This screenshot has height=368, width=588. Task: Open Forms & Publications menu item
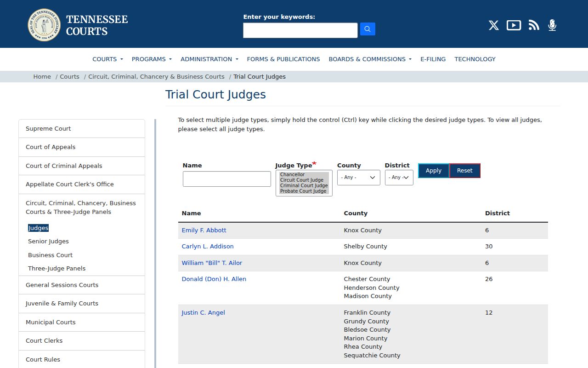click(x=283, y=59)
